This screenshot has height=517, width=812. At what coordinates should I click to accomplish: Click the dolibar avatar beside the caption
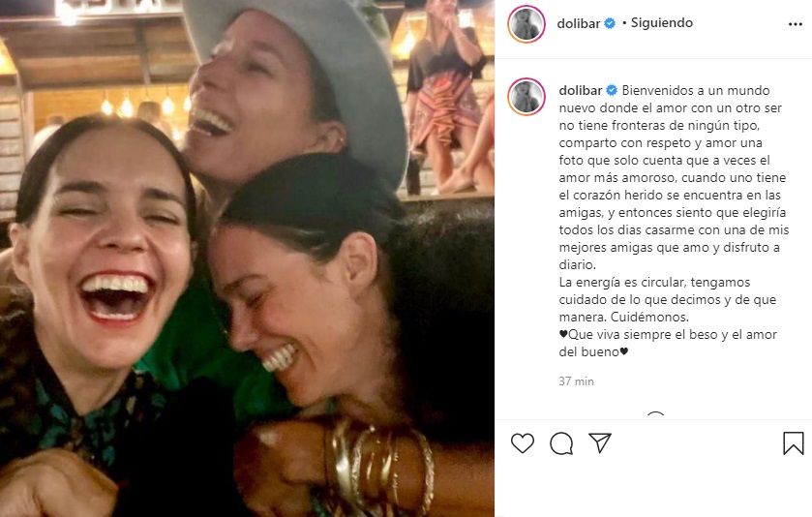pos(527,97)
